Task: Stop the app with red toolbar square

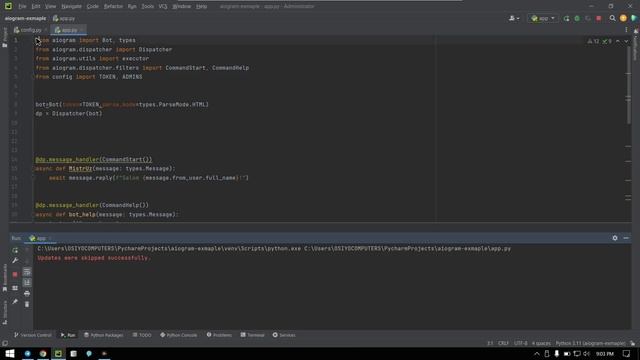Action: coord(599,18)
